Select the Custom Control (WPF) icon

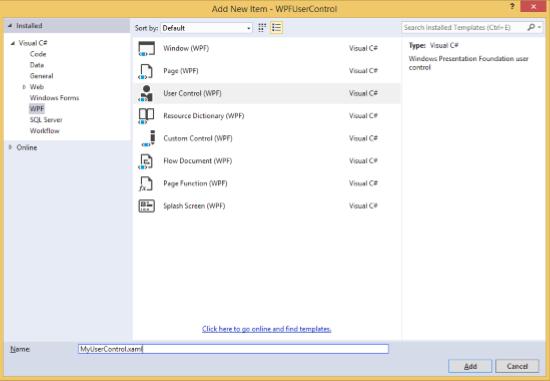[x=149, y=139]
